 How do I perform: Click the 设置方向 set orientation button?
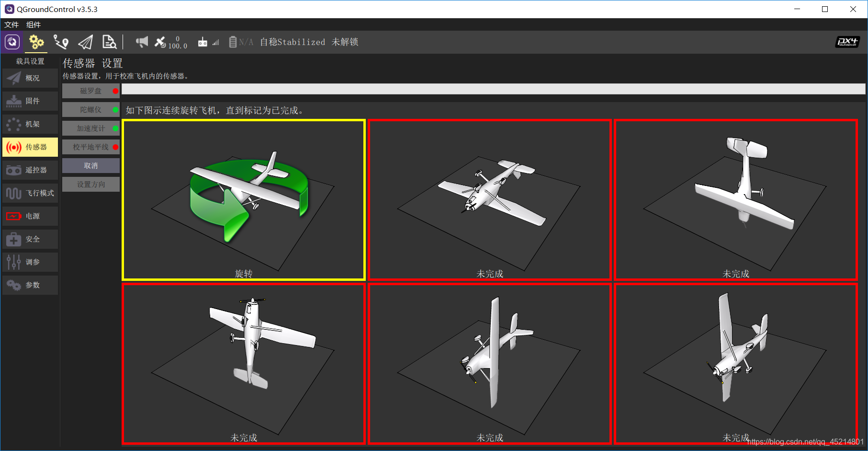91,185
